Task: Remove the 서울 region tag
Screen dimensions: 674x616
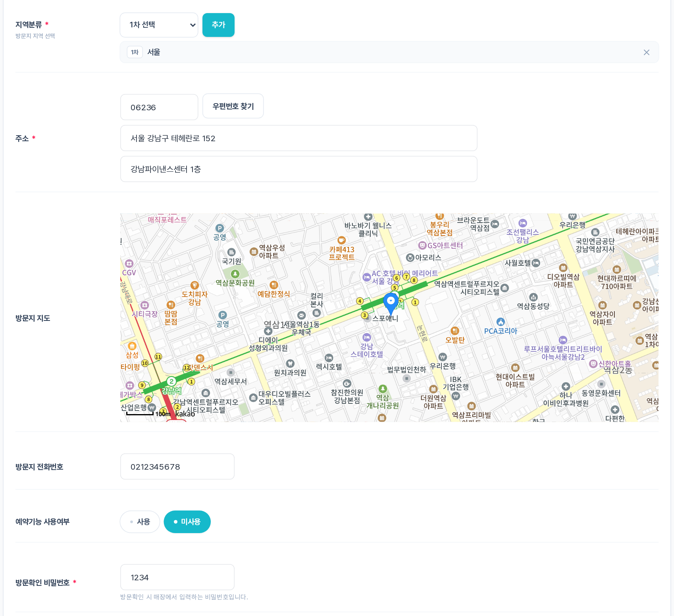Action: pyautogui.click(x=647, y=52)
